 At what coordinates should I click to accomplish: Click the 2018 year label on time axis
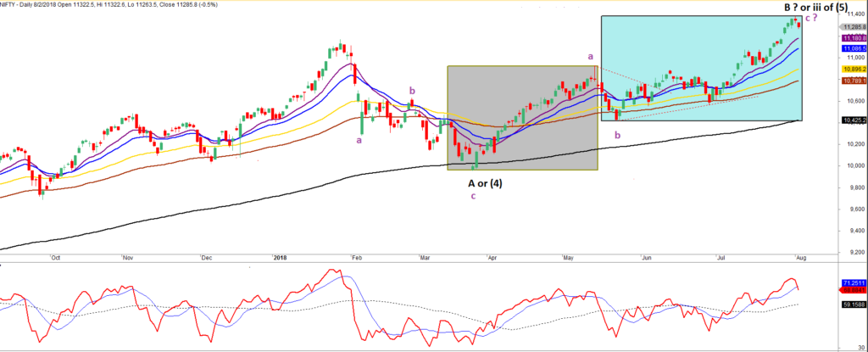[281, 258]
